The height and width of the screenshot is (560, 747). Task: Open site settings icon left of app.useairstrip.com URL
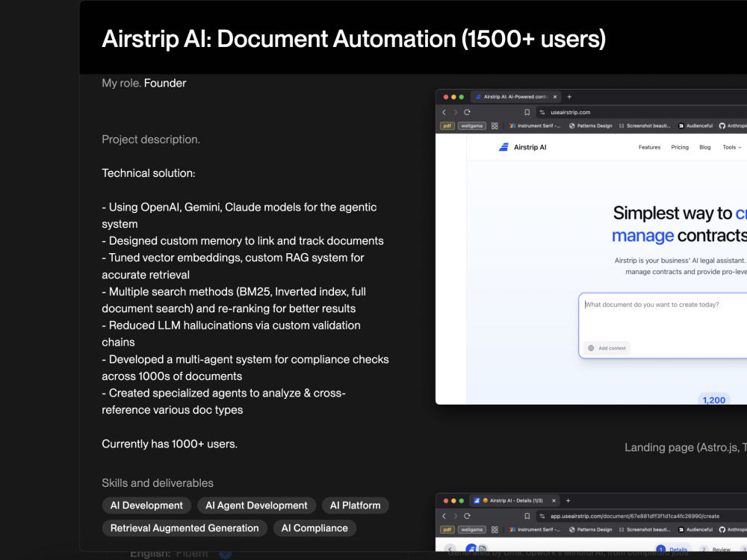pyautogui.click(x=542, y=516)
